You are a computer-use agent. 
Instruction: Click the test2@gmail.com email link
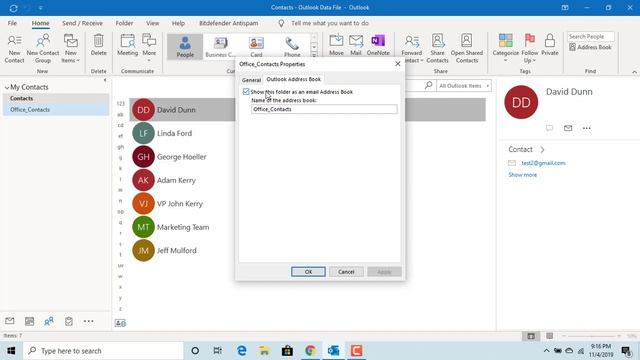point(543,163)
